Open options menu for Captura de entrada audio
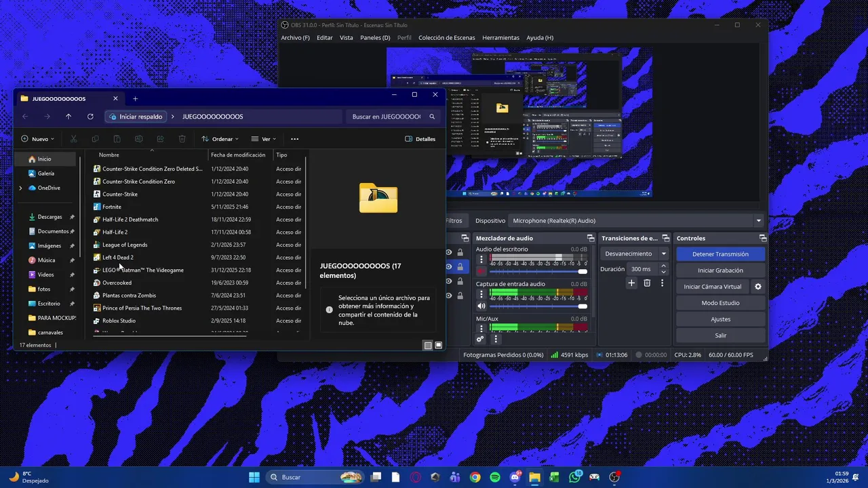868x488 pixels. [481, 294]
